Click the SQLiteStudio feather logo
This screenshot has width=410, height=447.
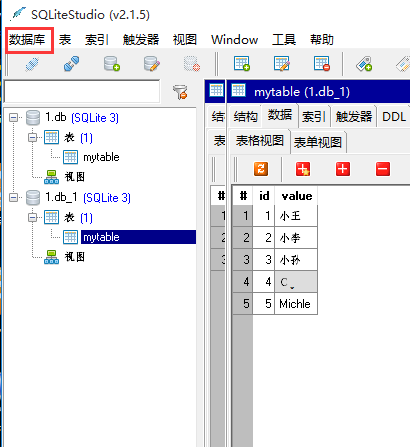click(18, 14)
